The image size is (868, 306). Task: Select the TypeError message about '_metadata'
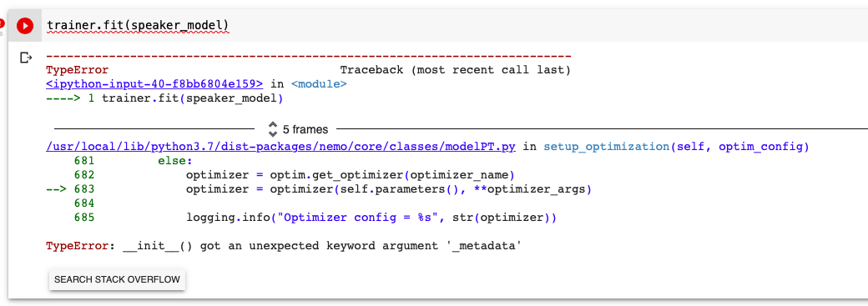pos(284,246)
